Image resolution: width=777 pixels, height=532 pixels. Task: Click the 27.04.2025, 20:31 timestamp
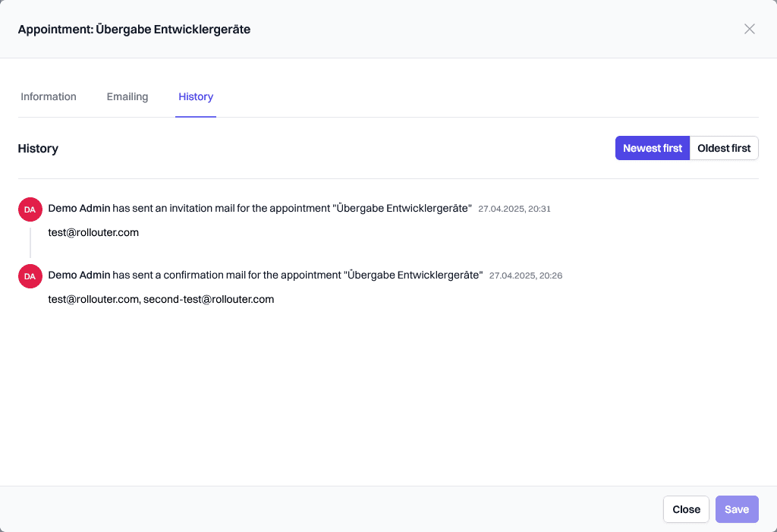[514, 209]
